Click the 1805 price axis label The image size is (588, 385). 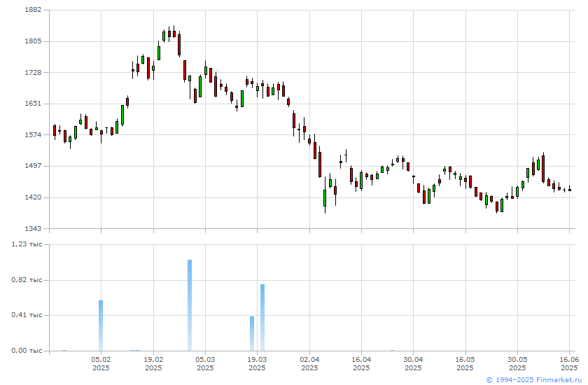(x=33, y=41)
